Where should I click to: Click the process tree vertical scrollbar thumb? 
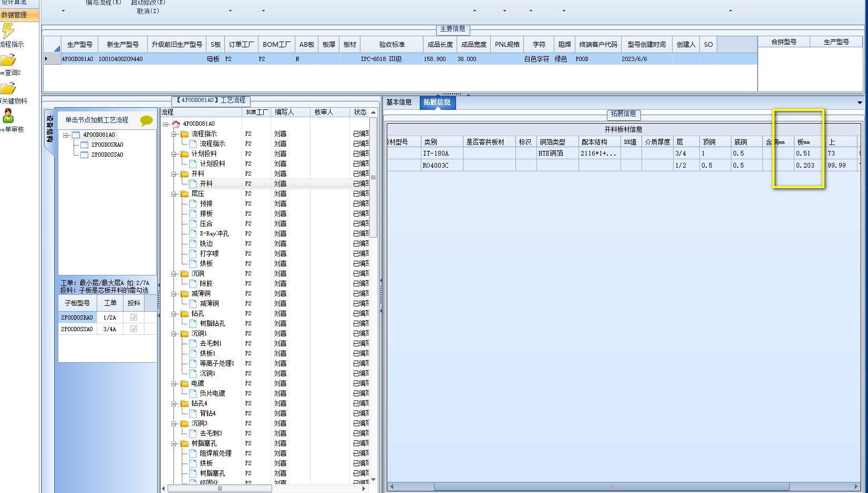374,177
